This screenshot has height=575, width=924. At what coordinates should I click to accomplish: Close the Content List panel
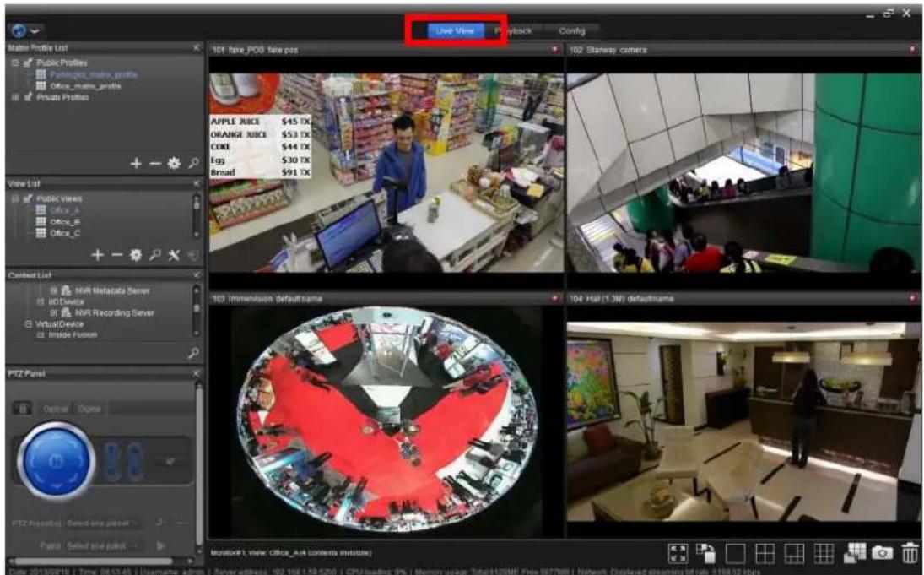[197, 274]
